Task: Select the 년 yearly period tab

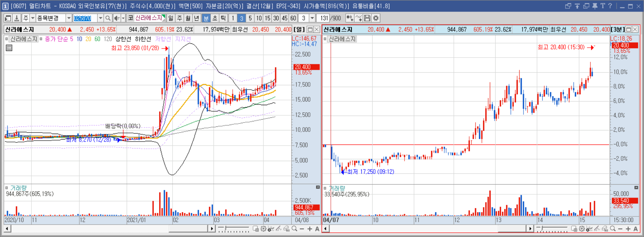Action: (197, 18)
